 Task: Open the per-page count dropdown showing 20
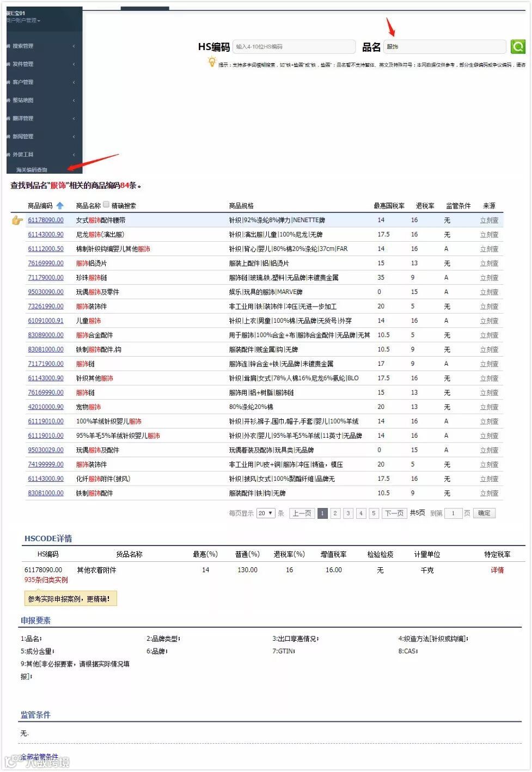[266, 513]
